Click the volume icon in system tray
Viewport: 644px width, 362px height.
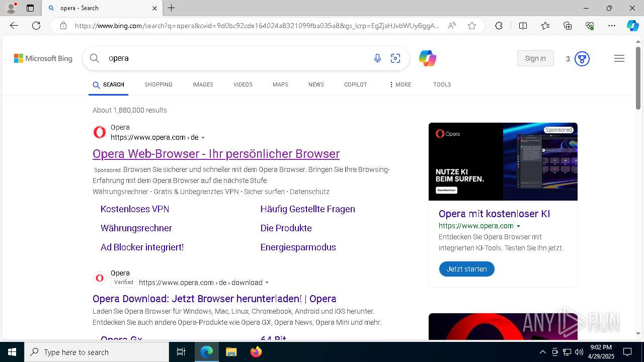point(579,352)
